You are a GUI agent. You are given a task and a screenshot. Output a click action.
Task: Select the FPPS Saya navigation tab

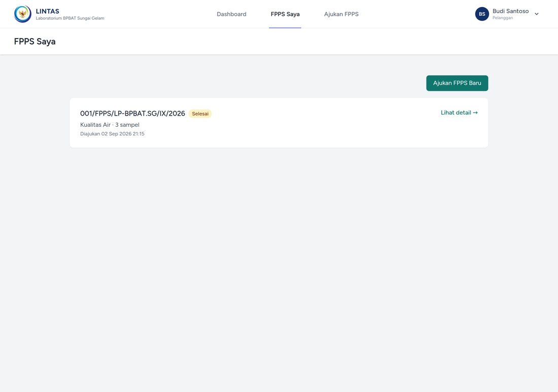click(285, 14)
